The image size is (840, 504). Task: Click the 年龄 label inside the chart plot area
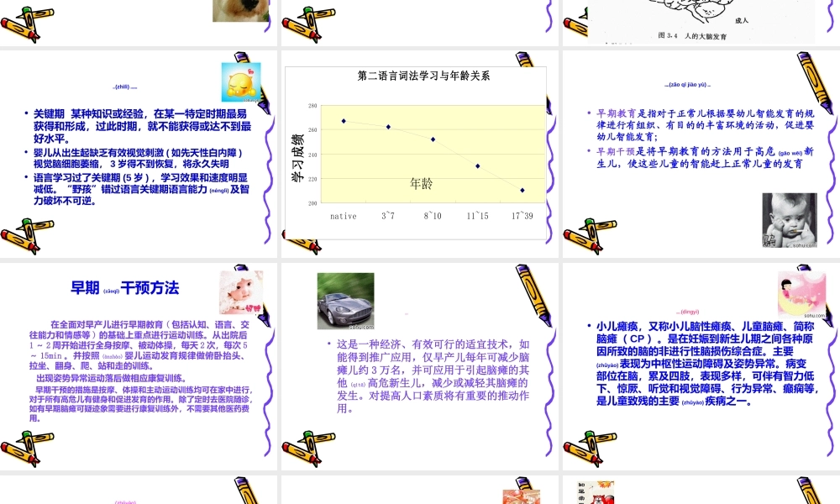420,183
